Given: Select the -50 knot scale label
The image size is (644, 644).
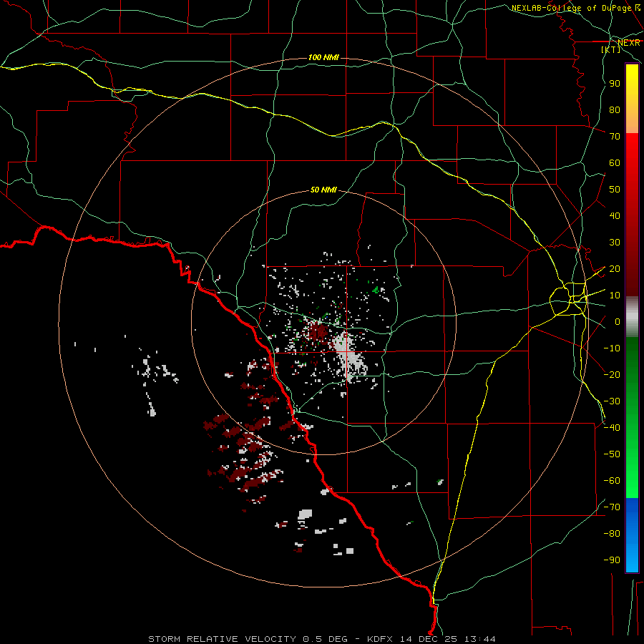Looking at the screenshot, I should [612, 454].
